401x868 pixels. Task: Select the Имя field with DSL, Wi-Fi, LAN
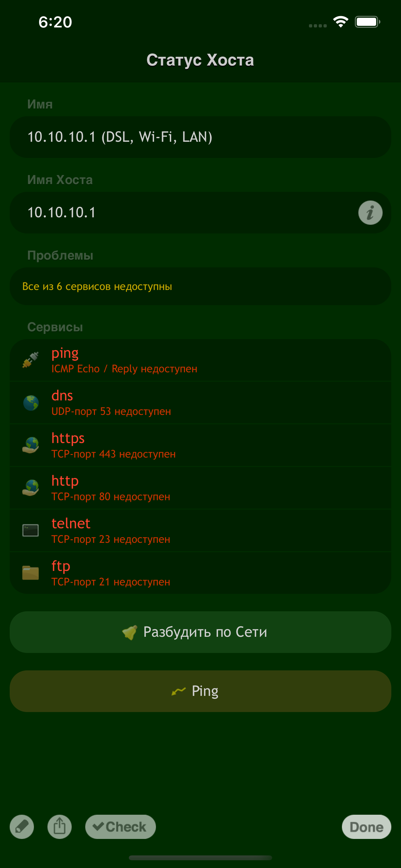(x=200, y=137)
